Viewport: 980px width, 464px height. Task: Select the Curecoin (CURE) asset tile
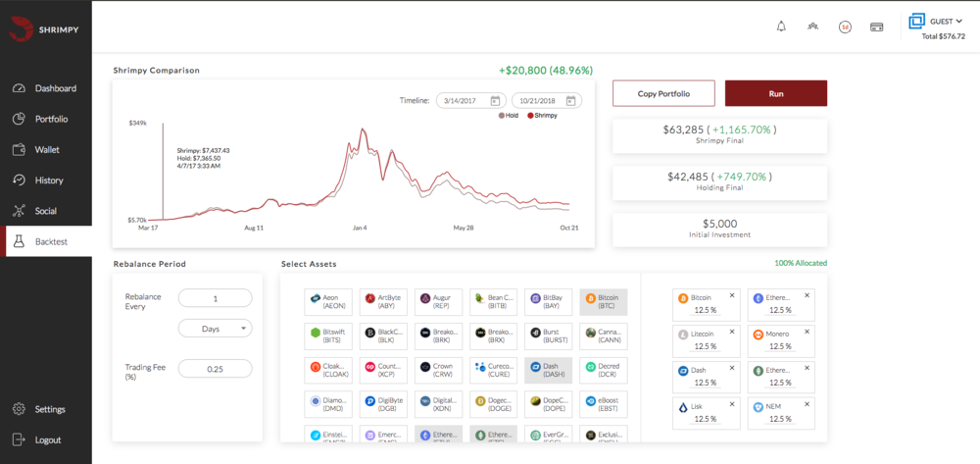pos(493,370)
